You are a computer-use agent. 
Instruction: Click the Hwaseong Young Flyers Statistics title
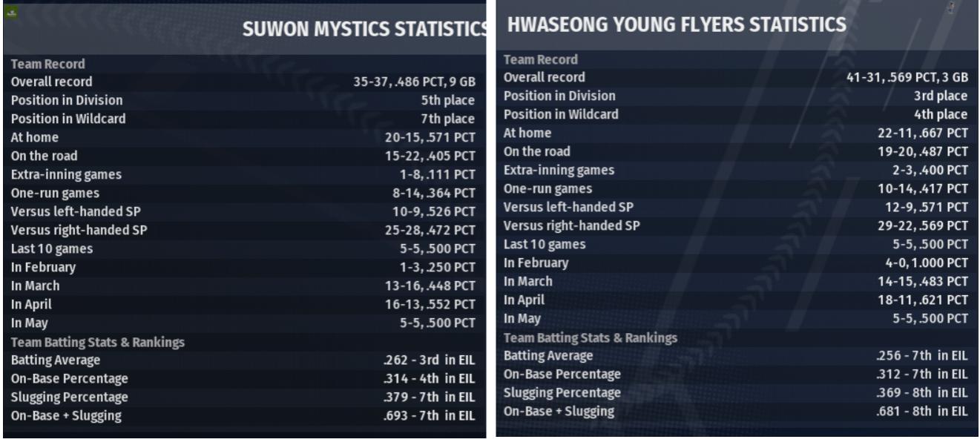point(677,25)
